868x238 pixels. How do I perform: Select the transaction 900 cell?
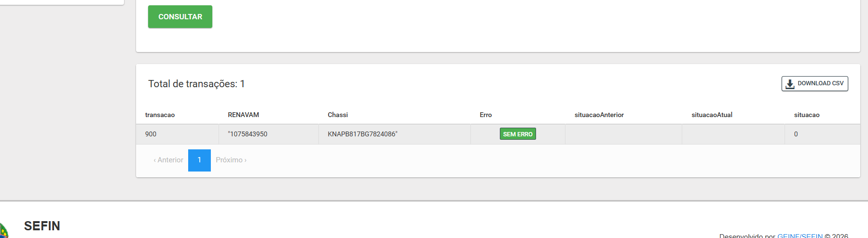pyautogui.click(x=151, y=134)
